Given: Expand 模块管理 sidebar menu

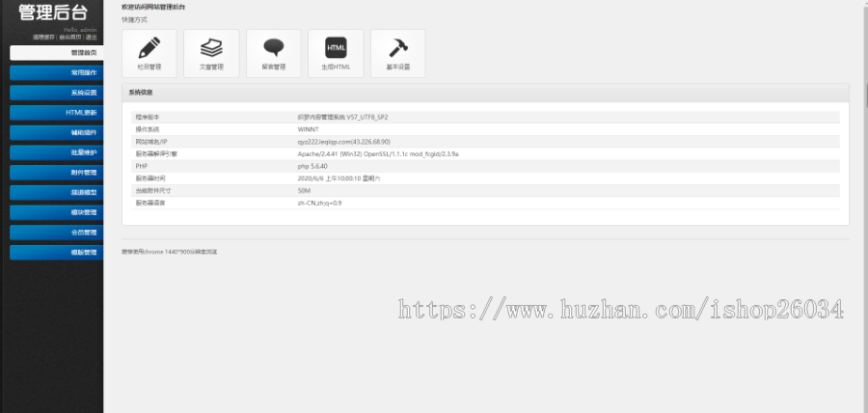Looking at the screenshot, I should tap(57, 212).
